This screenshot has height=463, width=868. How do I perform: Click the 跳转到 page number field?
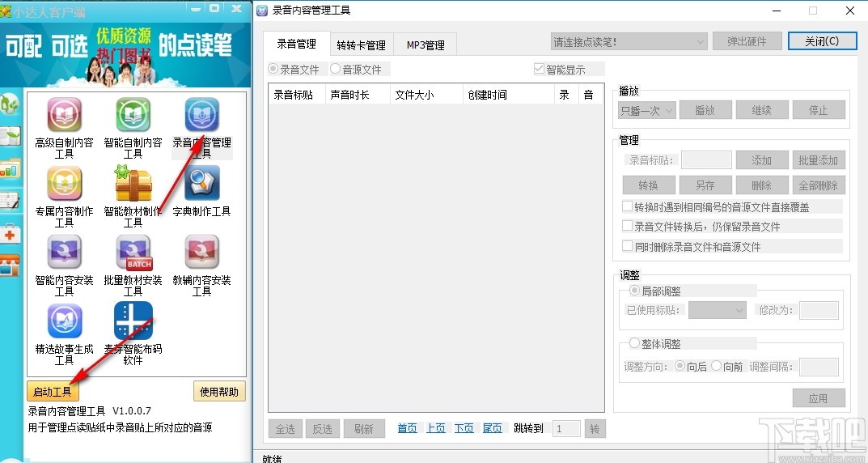(x=566, y=429)
